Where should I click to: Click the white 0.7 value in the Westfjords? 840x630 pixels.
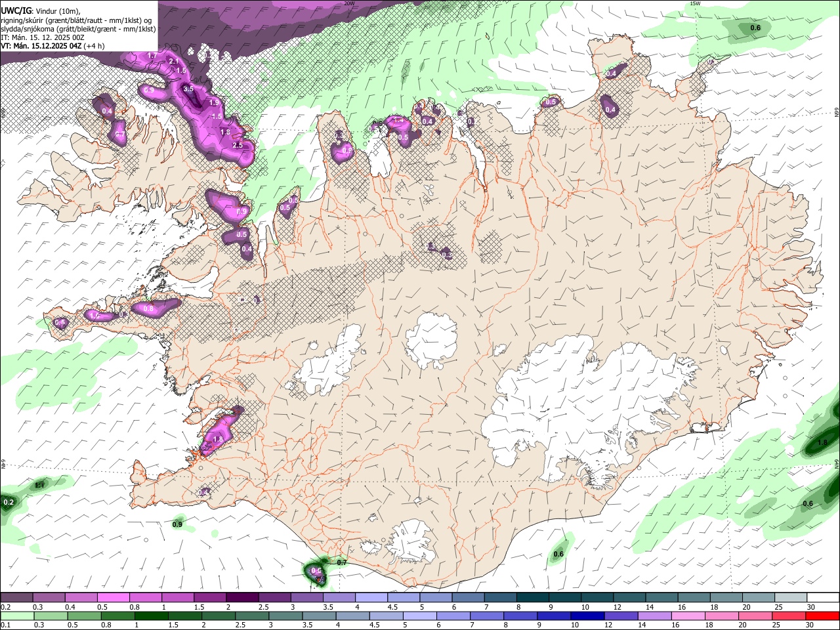[x=120, y=135]
